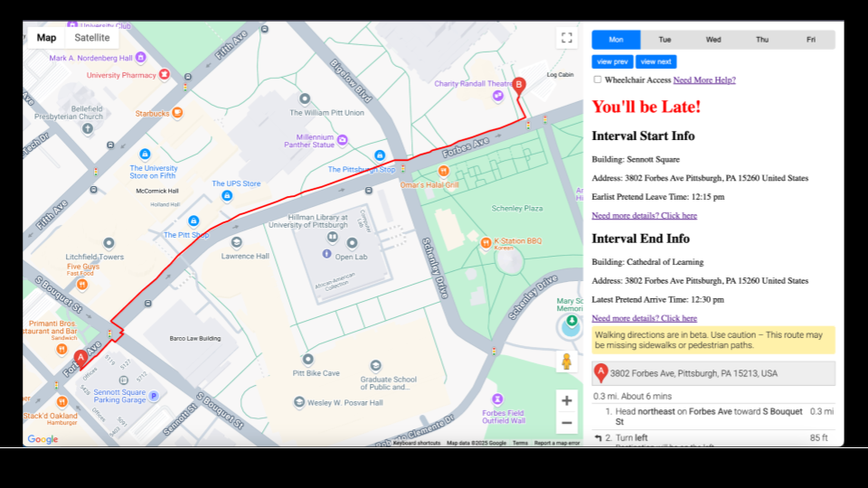Open the Primanti Bros. restaurant pin
The width and height of the screenshot is (868, 488).
62,350
